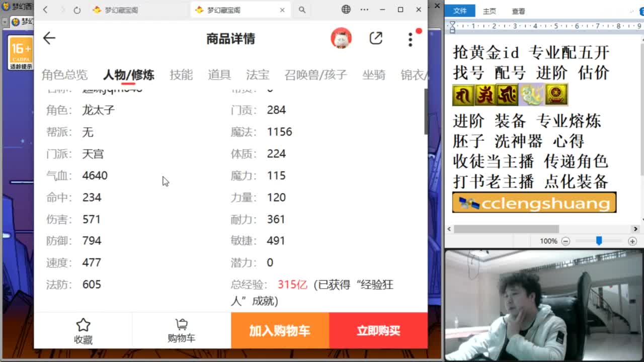
Task: Go back using the browser back arrow
Action: (x=45, y=10)
